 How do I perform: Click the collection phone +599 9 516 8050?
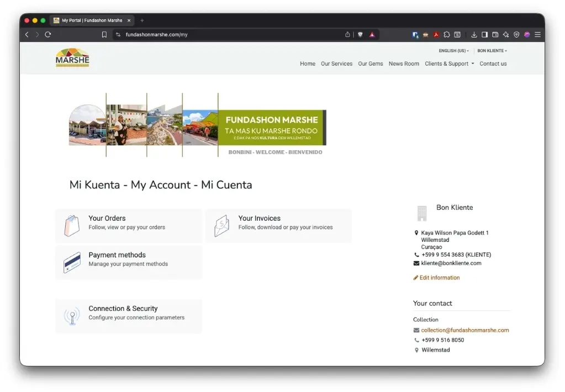[443, 340]
